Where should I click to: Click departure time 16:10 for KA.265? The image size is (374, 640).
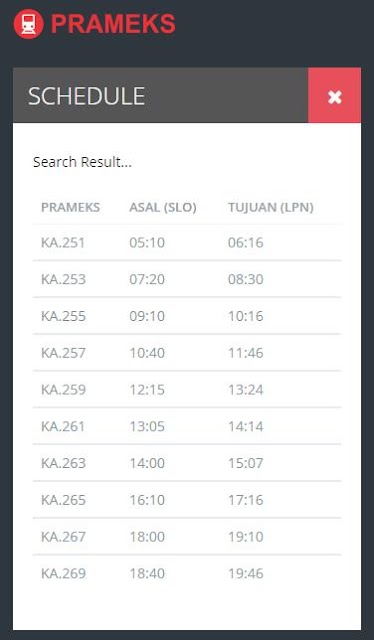pos(147,500)
